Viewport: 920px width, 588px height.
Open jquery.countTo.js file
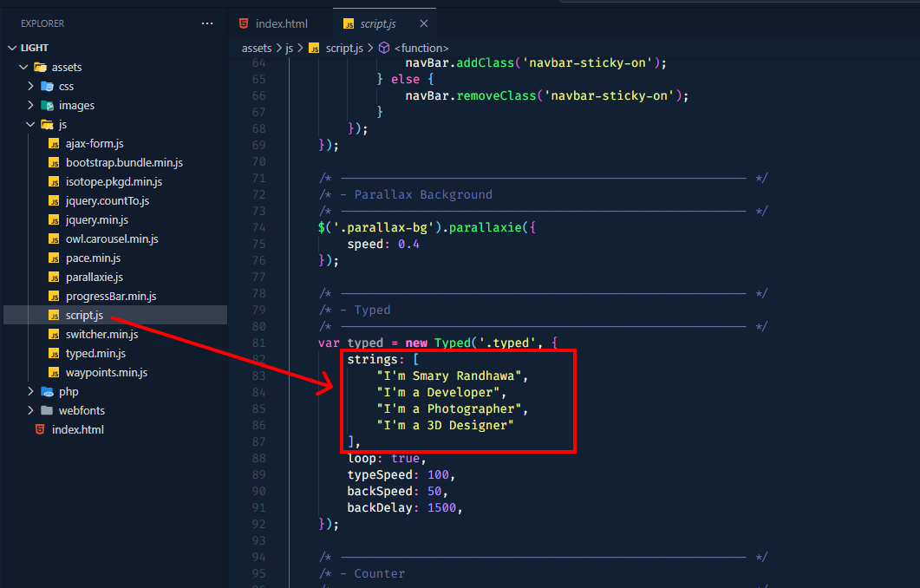pyautogui.click(x=108, y=200)
